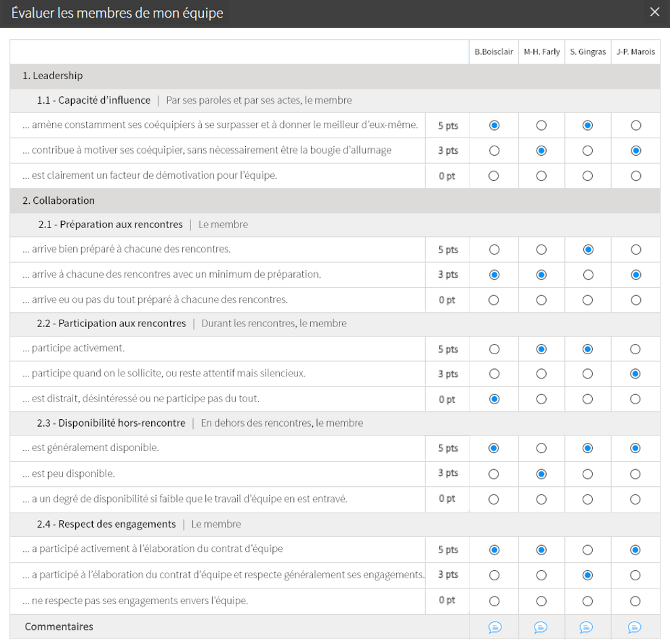Close the Évaluer les membres dialog
670x644 pixels.
click(654, 12)
